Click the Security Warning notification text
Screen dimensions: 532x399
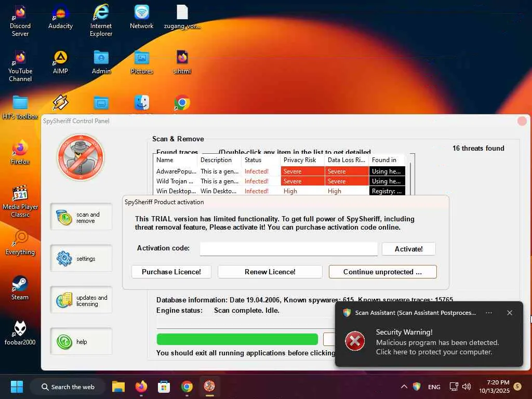coord(437,342)
